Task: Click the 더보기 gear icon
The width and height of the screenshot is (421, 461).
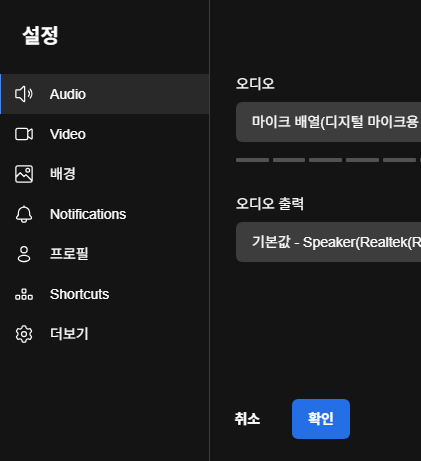Action: pyautogui.click(x=24, y=334)
